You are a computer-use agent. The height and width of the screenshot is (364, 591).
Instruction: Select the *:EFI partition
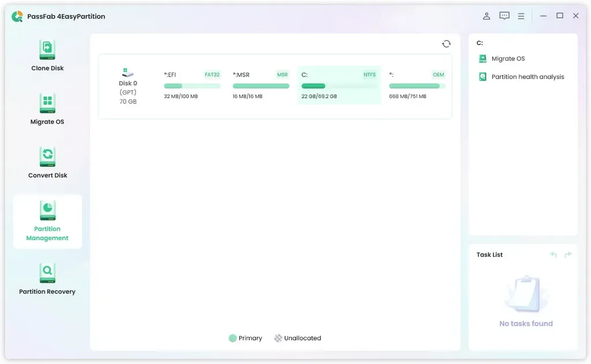coord(192,85)
